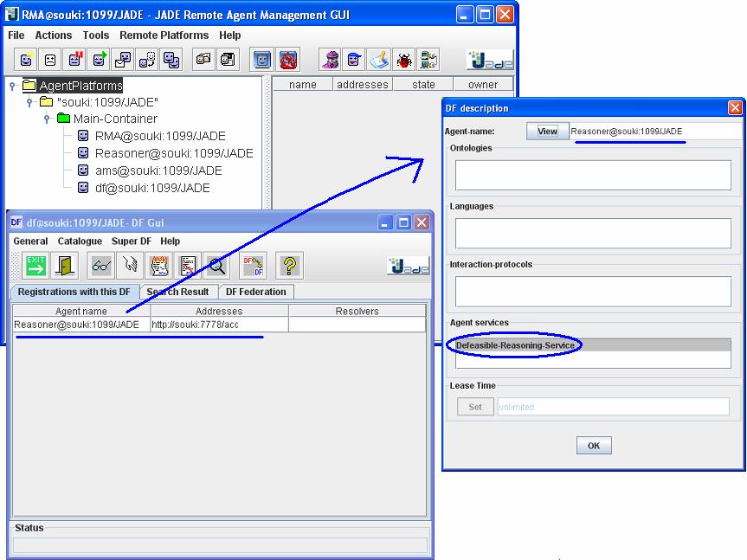Screen dimensions: 747x560
Task: Click the Modify hand icon in DF Gui
Action: 130,265
